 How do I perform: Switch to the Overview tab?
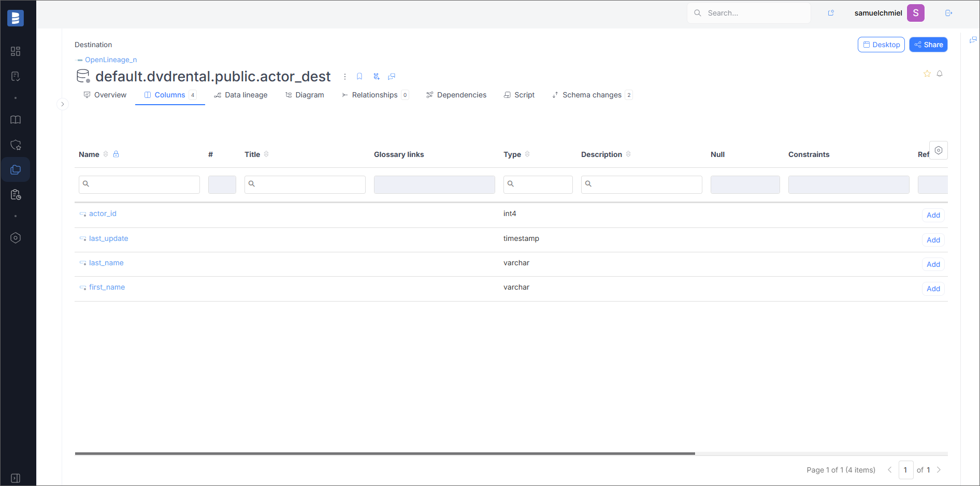point(105,95)
